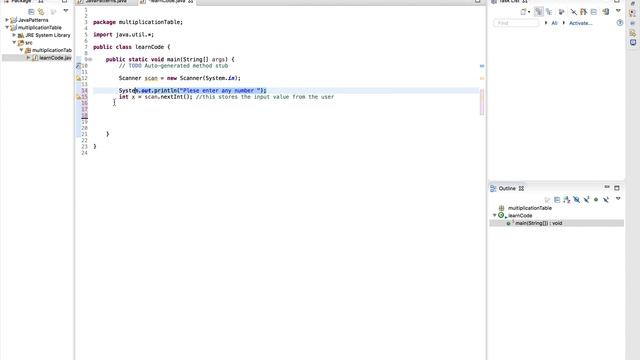Click fourth icon in right perspective strip

click(x=633, y=33)
